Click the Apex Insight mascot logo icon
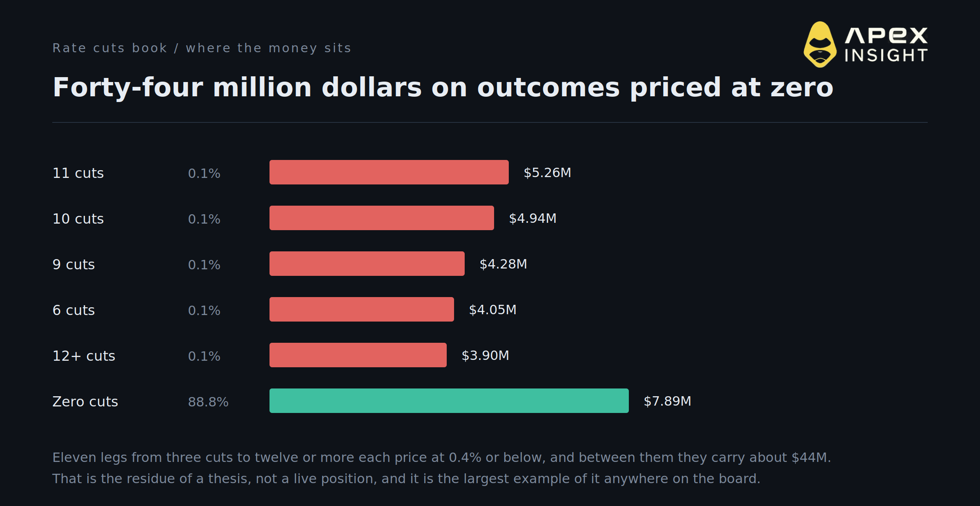This screenshot has width=980, height=506. (820, 44)
